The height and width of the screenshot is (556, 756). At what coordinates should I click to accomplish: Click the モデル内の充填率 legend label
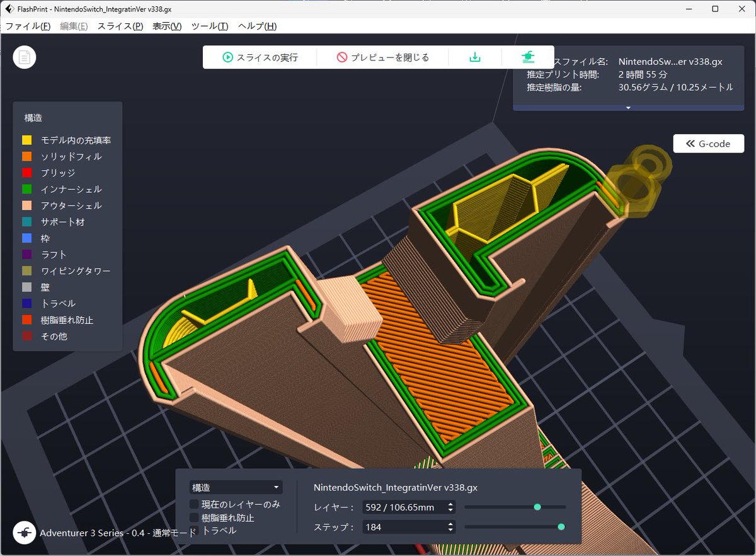[x=76, y=140]
